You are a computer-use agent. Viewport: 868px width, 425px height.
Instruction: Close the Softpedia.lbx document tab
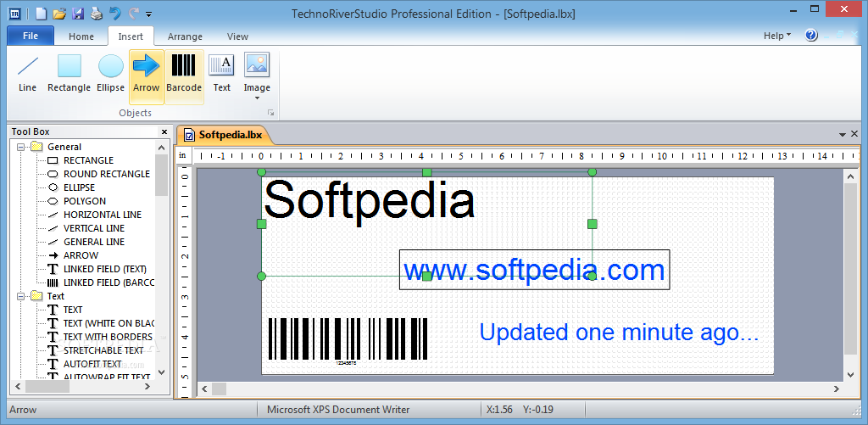coord(854,133)
